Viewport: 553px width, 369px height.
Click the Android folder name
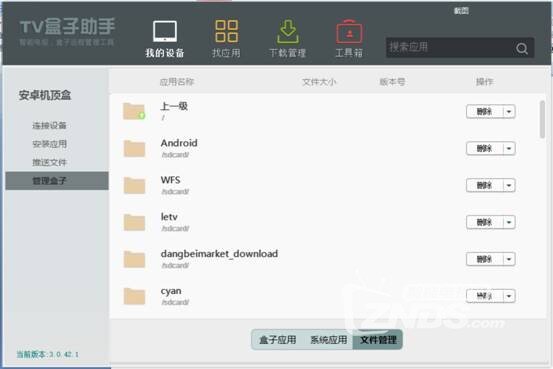[x=179, y=143]
